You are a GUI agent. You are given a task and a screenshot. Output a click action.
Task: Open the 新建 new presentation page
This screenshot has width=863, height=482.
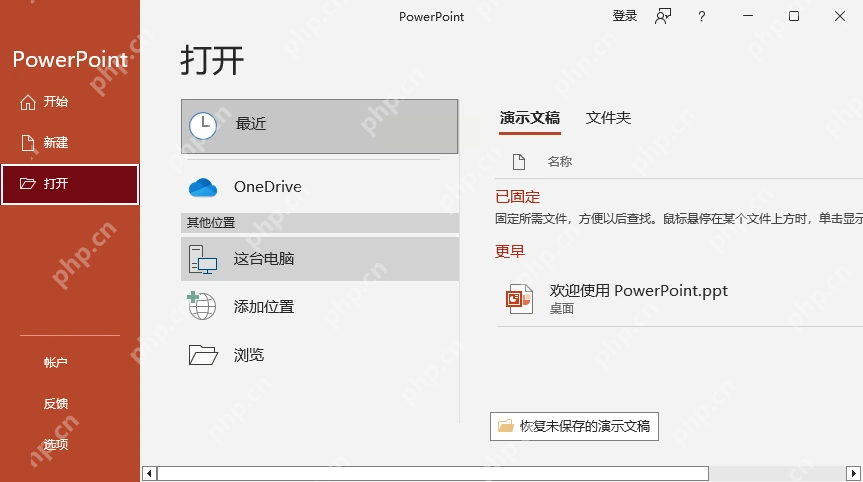pyautogui.click(x=69, y=143)
